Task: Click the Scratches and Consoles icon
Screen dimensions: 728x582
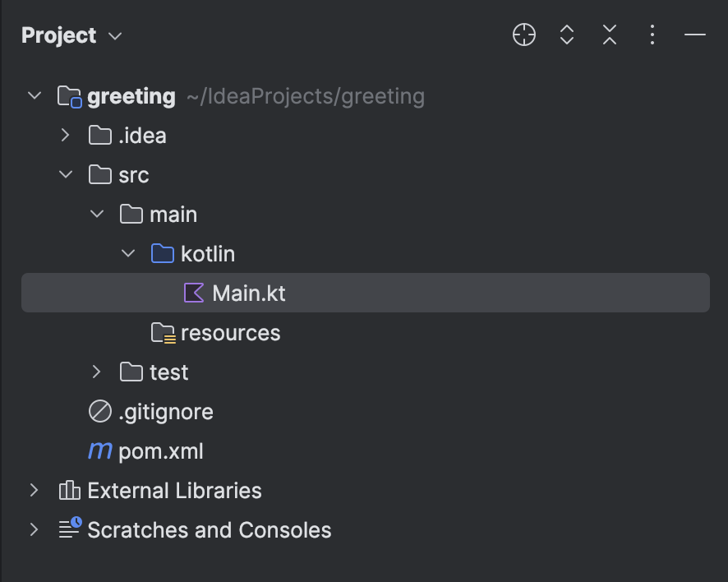Action: click(70, 529)
